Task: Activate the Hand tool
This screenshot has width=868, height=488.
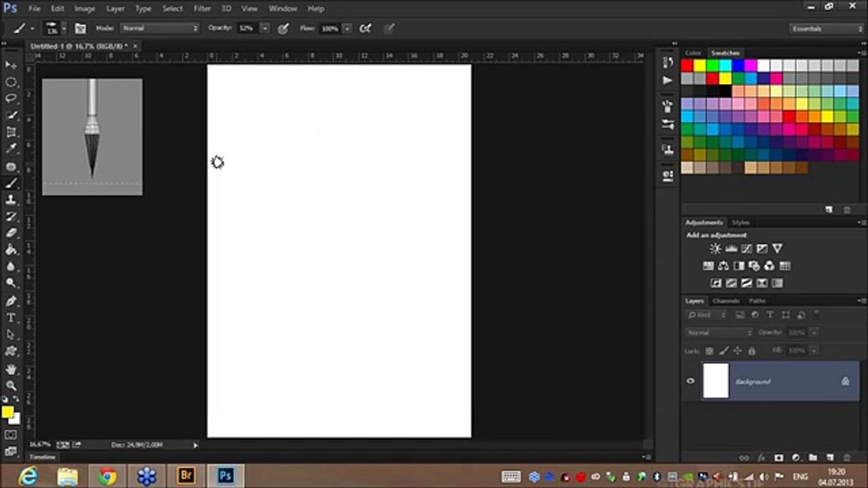Action: click(x=11, y=369)
